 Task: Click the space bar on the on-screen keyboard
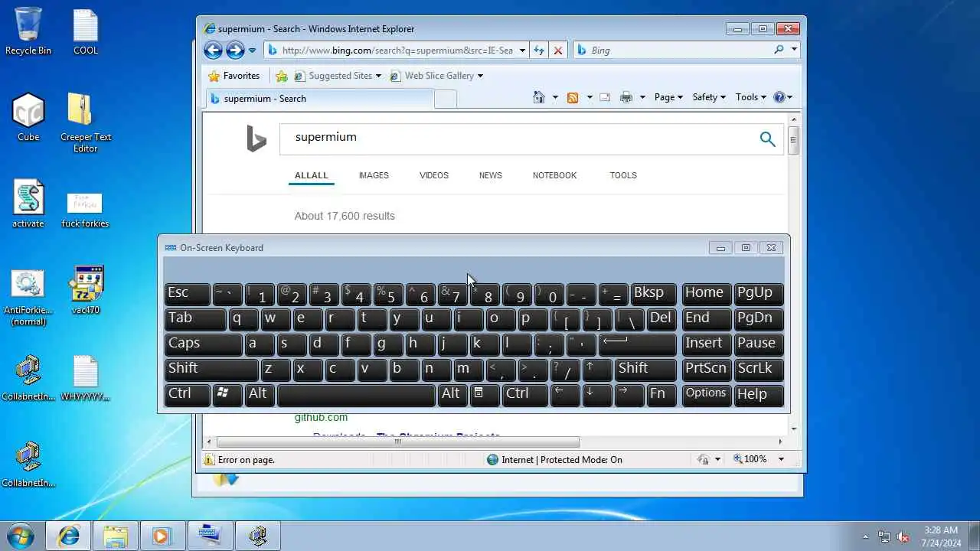pos(356,394)
